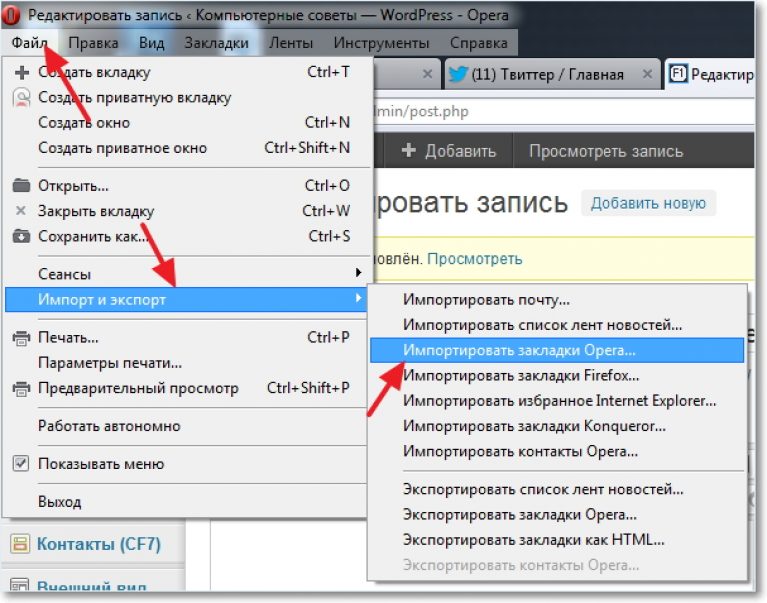Select Импортировать почту...

pyautogui.click(x=557, y=300)
